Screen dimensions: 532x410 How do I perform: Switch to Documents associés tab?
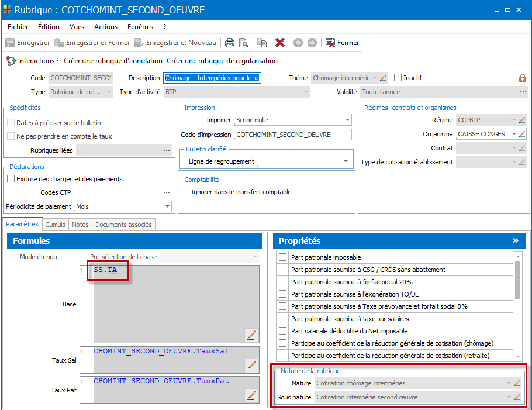[123, 225]
